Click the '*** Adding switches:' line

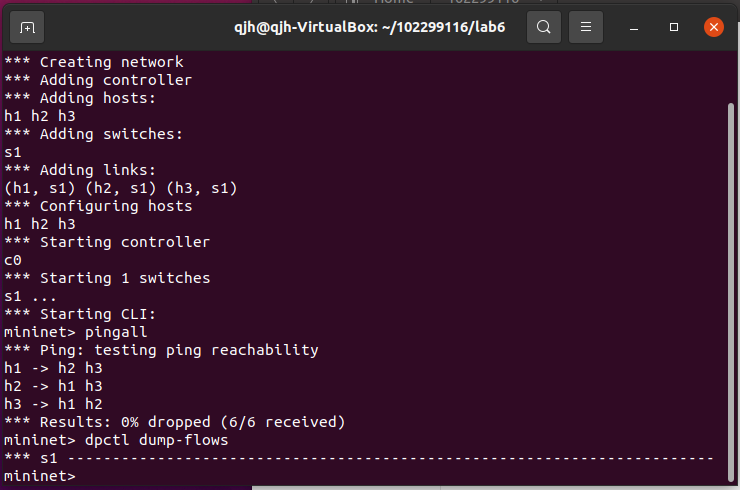coord(93,134)
